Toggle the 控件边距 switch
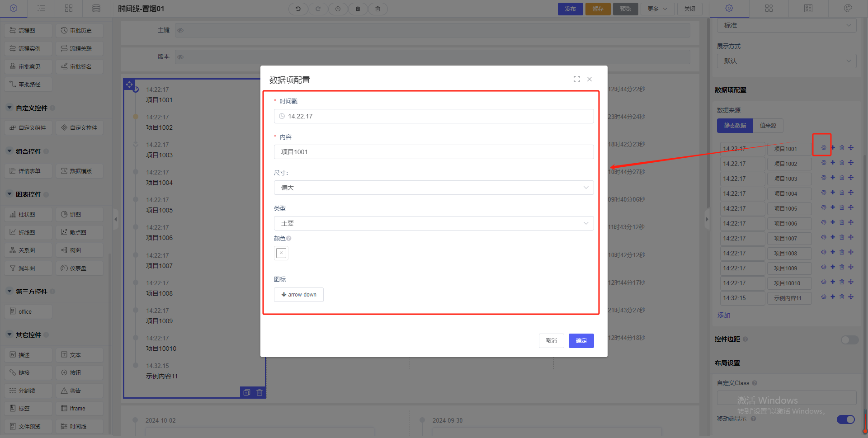The image size is (868, 438). 849,339
